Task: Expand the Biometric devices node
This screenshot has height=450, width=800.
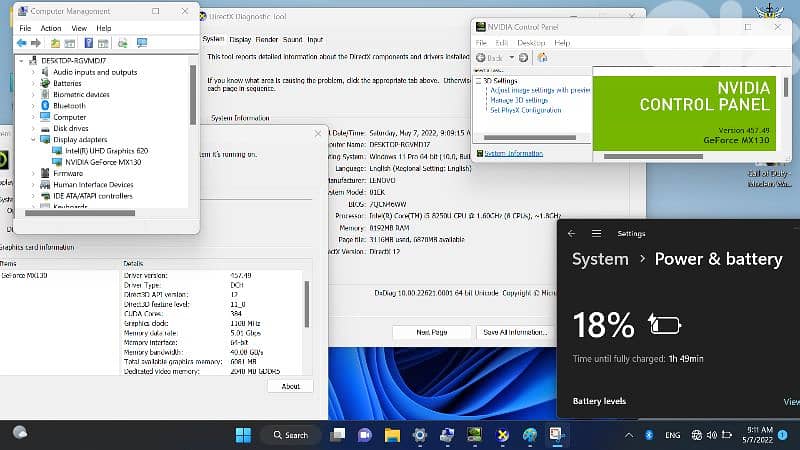Action: coord(34,95)
